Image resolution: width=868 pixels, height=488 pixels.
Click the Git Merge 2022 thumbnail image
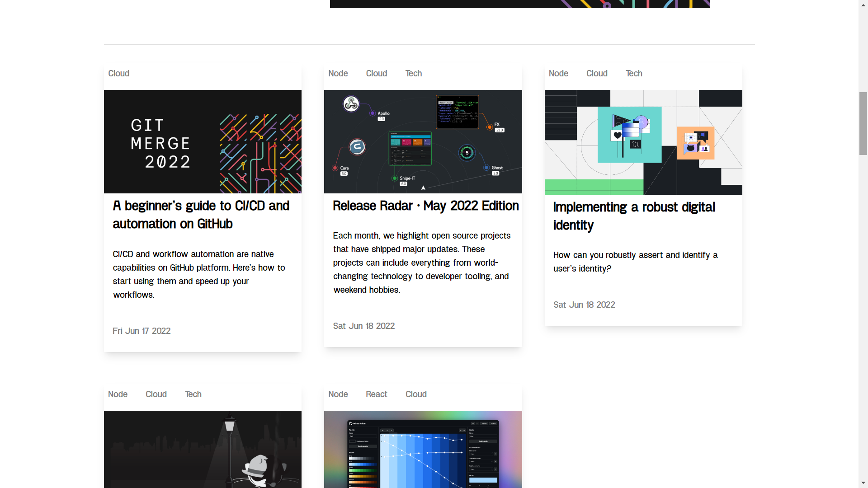click(203, 141)
